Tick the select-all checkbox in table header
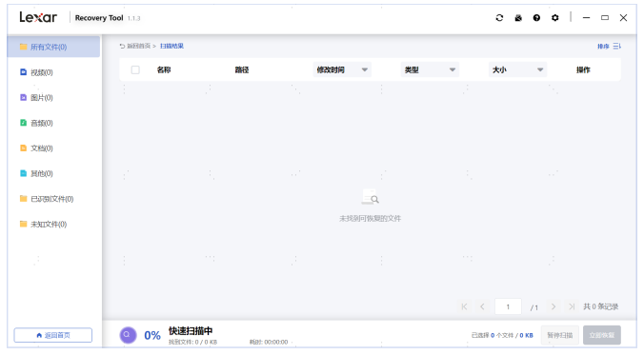This screenshot has width=644, height=355. [x=135, y=69]
